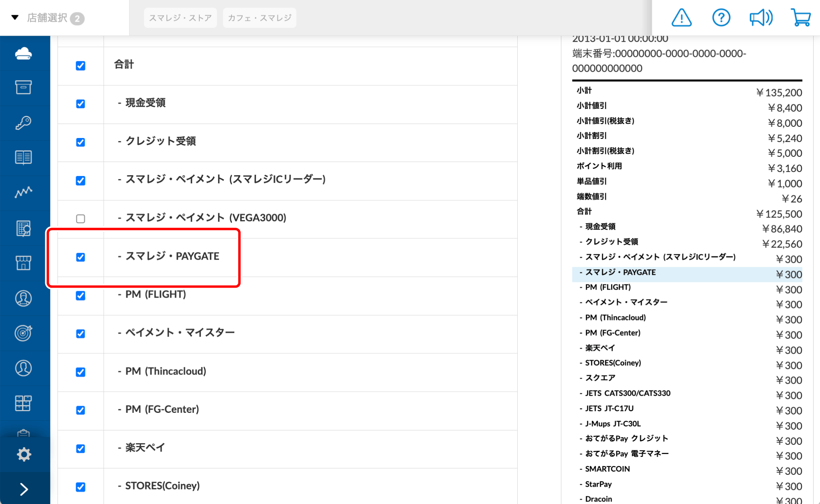Open the announcements megaphone icon
This screenshot has width=820, height=504.
(761, 18)
